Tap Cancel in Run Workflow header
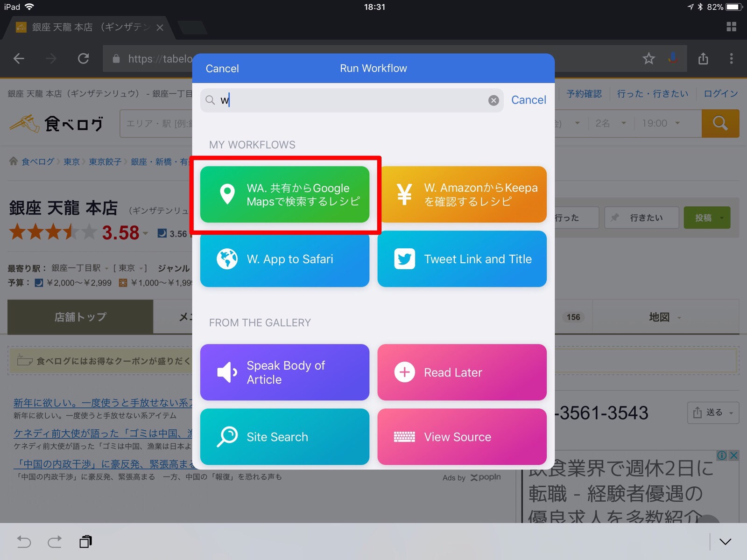 coord(222,69)
